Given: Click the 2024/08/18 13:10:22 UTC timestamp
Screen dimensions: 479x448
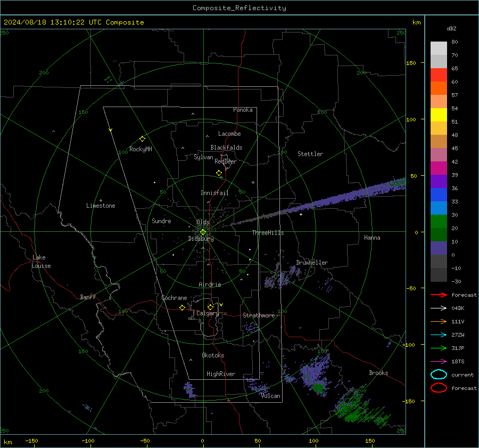Looking at the screenshot, I should pos(73,22).
